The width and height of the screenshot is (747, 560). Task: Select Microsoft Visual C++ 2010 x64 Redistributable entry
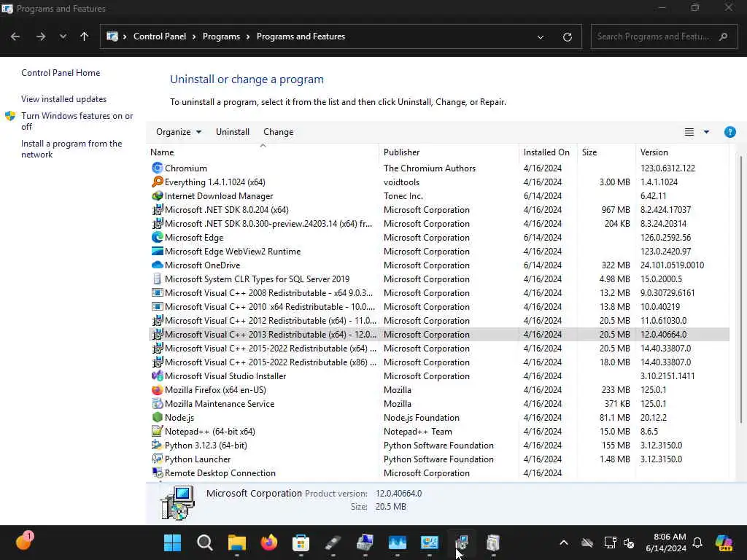pos(438,307)
